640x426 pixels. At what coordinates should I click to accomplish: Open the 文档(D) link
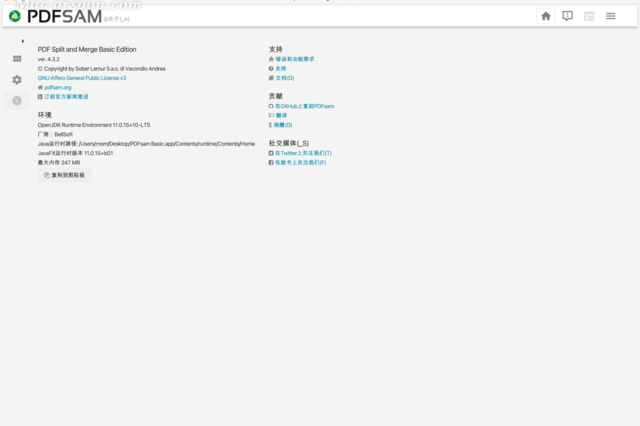pos(284,78)
